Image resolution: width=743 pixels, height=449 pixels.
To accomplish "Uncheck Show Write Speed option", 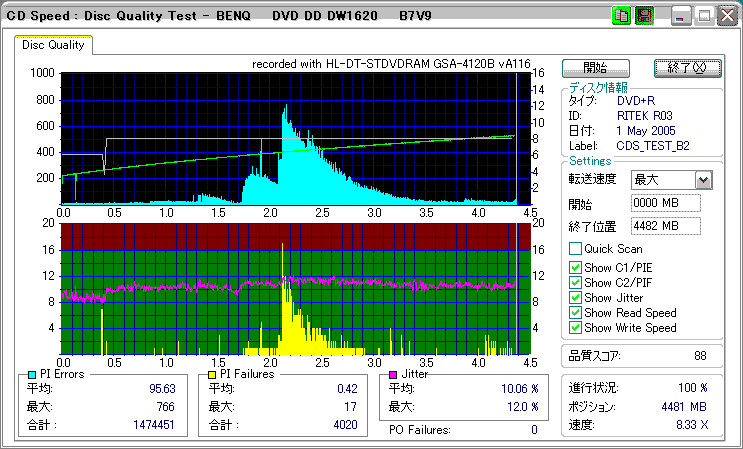I will click(x=575, y=327).
